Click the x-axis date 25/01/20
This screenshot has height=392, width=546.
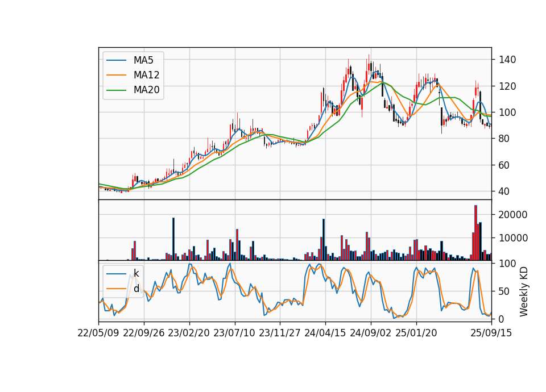tap(416, 333)
